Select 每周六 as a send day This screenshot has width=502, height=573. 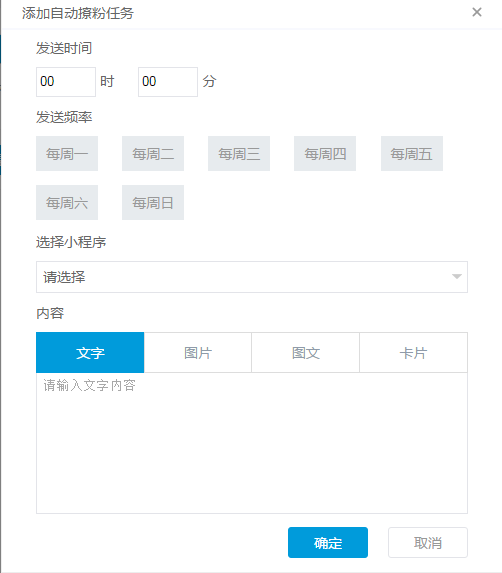(67, 202)
